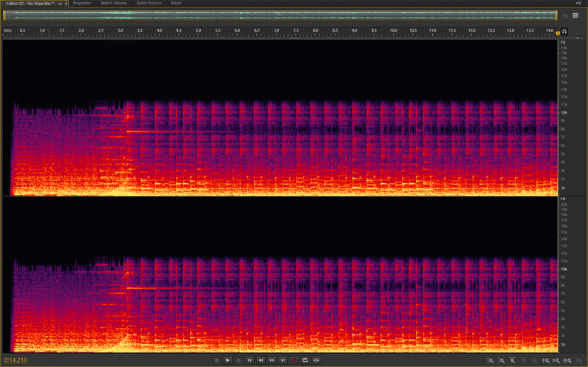Toggle loop playback in transport controls
Image resolution: width=588 pixels, height=367 pixels.
point(305,360)
